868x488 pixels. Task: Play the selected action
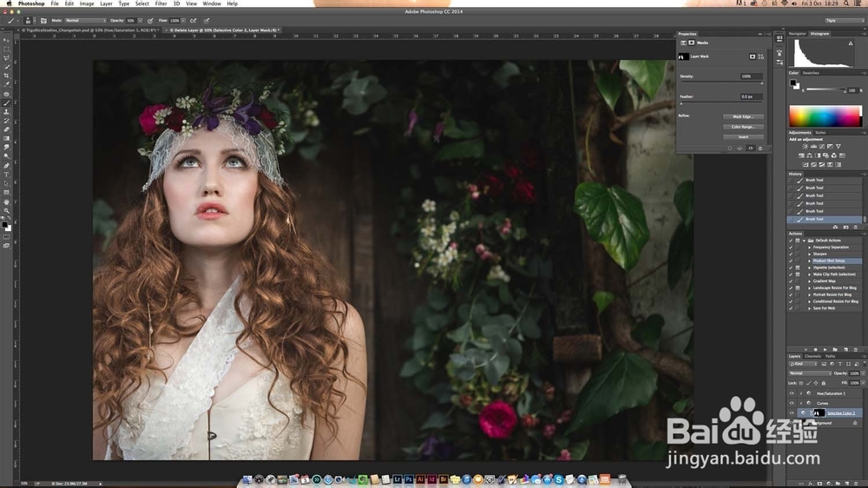point(825,350)
